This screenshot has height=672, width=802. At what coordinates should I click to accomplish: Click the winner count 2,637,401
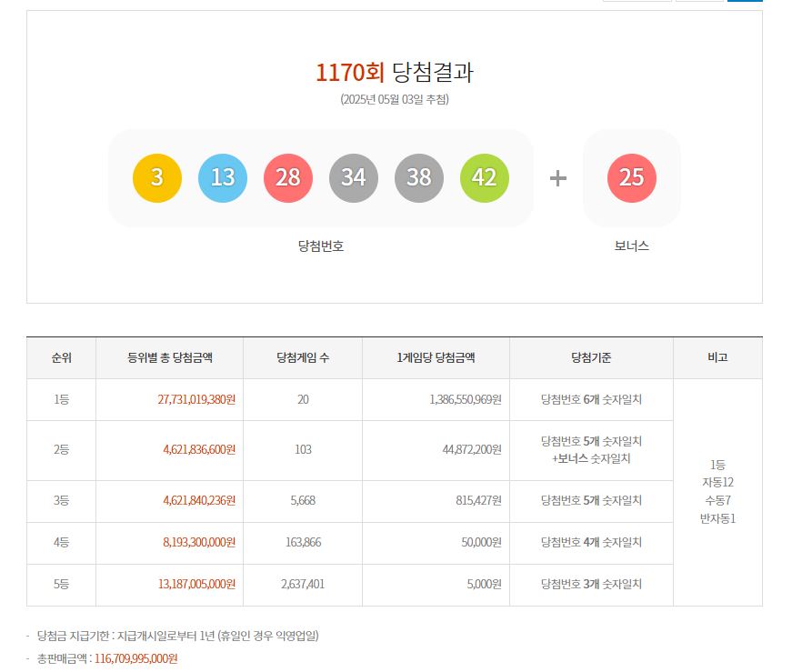pyautogui.click(x=303, y=584)
